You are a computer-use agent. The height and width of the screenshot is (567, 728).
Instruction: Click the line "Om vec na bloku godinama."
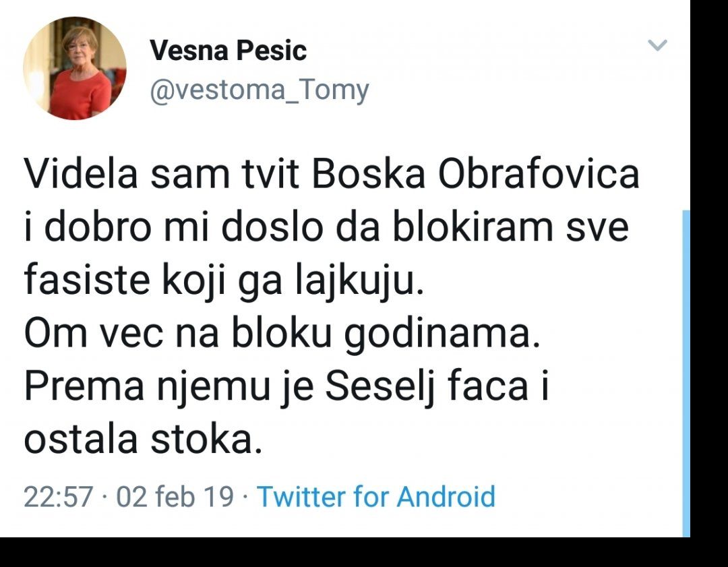coord(282,334)
